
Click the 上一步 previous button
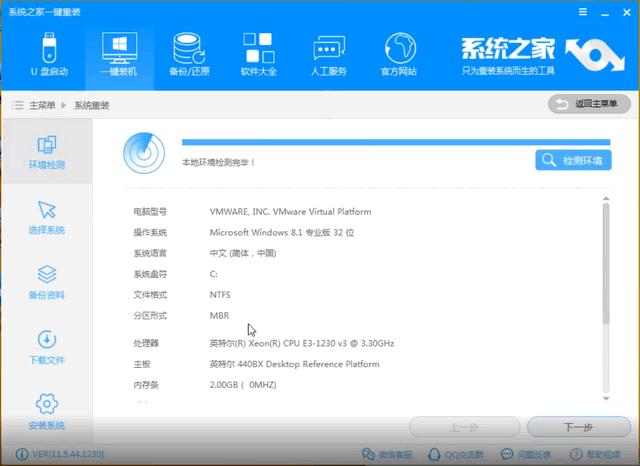[464, 427]
